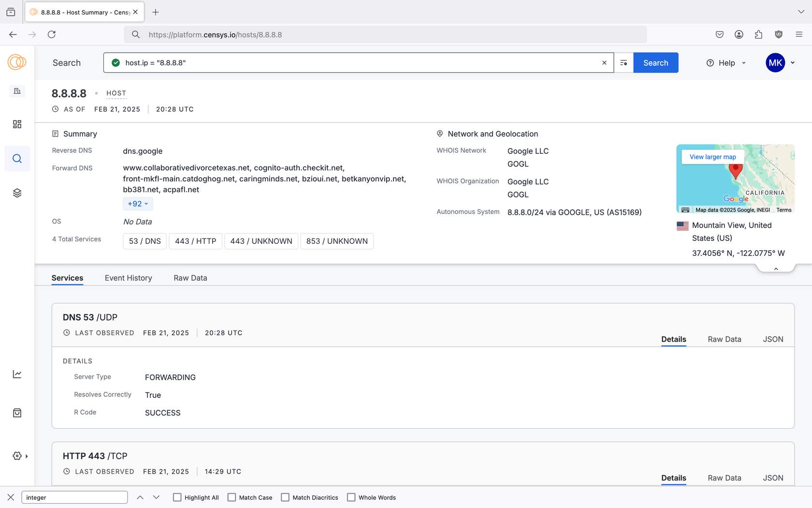812x508 pixels.
Task: Click the Censys logo icon
Action: point(17,62)
